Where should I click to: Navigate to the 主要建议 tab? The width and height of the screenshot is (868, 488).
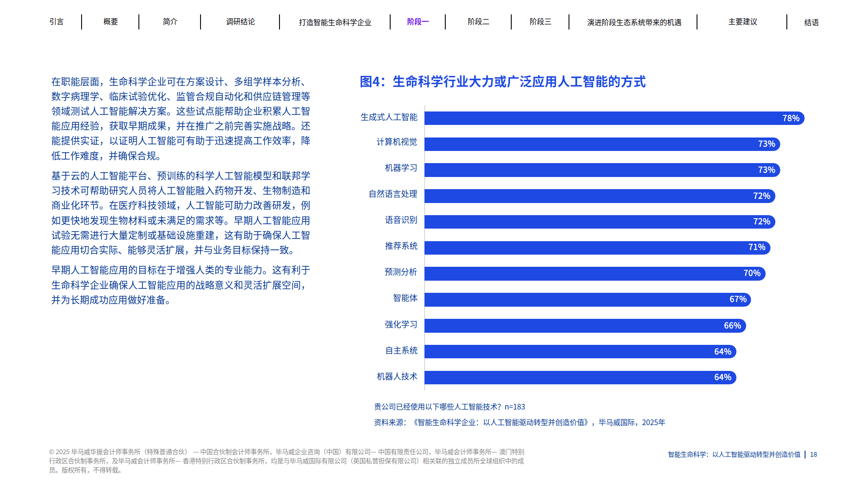coord(742,22)
